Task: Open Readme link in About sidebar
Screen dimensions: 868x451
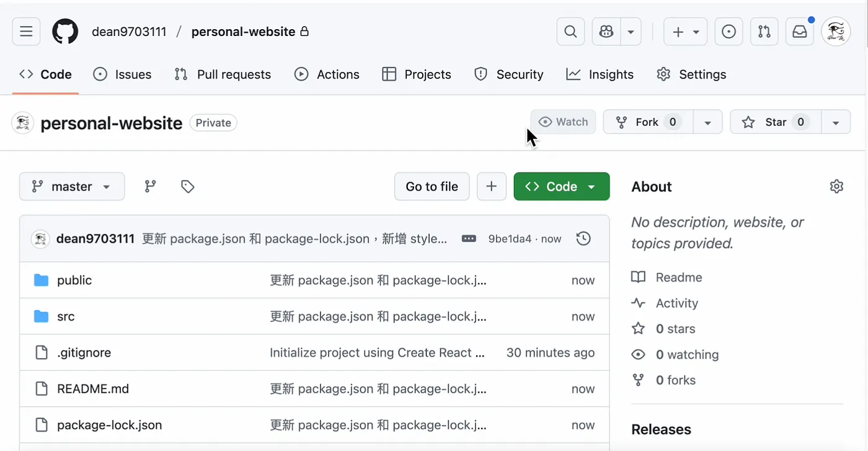Action: point(667,277)
